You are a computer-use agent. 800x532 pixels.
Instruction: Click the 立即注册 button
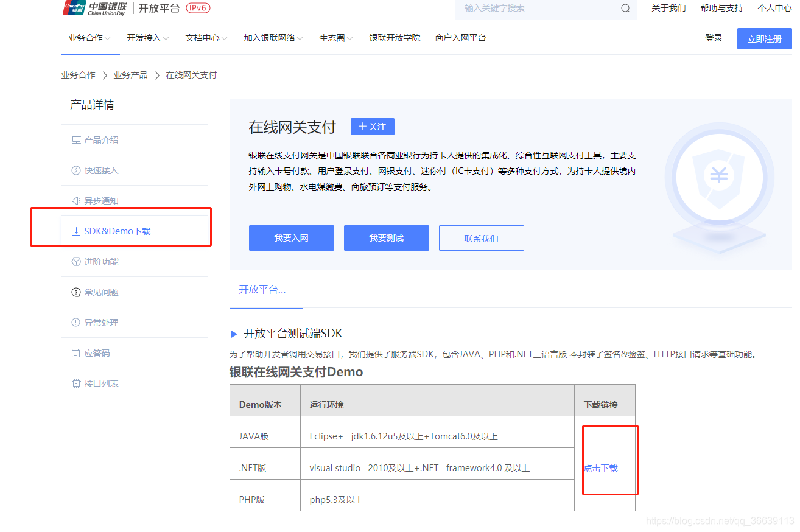pos(764,38)
